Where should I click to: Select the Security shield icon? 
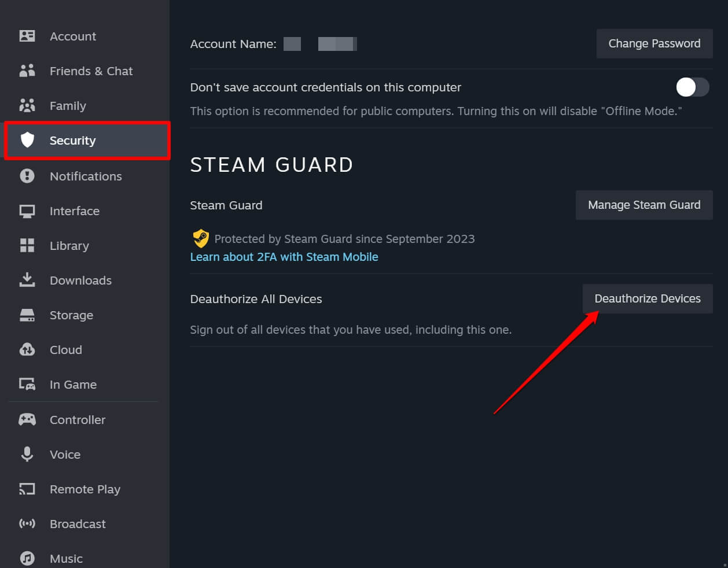point(27,140)
